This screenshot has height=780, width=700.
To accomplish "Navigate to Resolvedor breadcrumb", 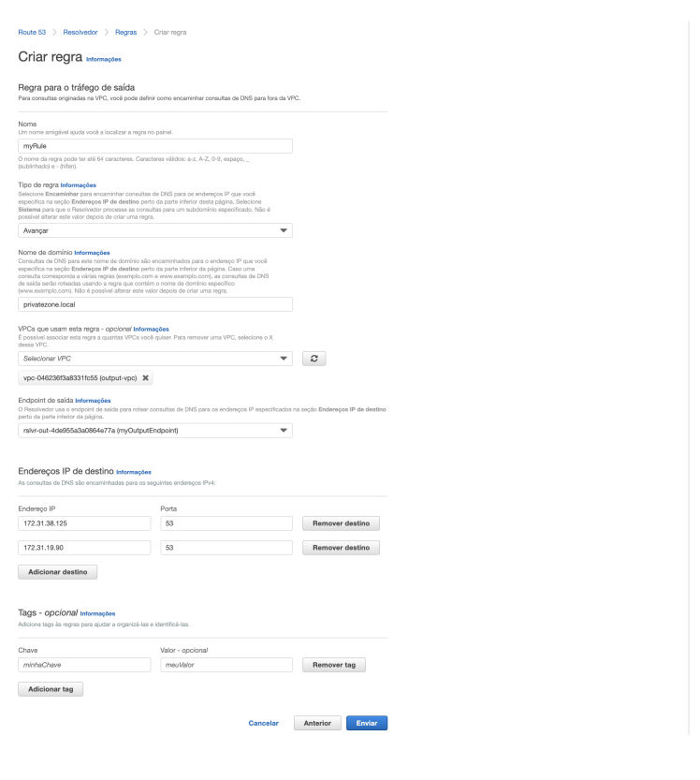I will (82, 33).
